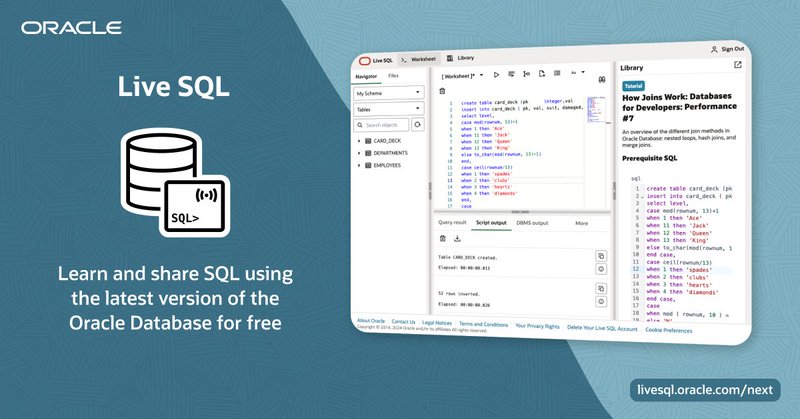This screenshot has width=800, height=419.
Task: Open the Terms and Conditions link
Action: pyautogui.click(x=483, y=324)
